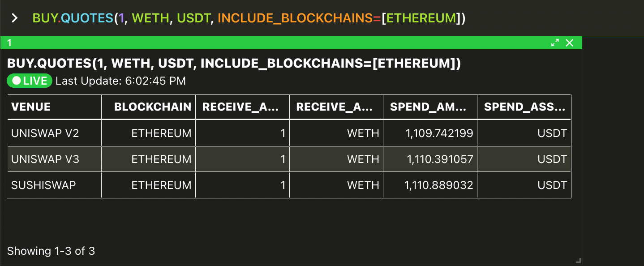Toggle the LIVE update indicator

(x=30, y=81)
